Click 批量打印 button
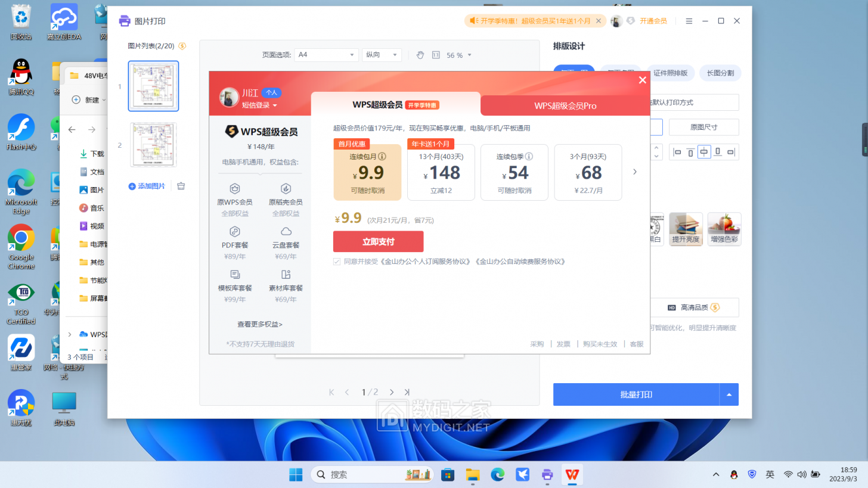Screen dimensions: 868x488 (637, 394)
